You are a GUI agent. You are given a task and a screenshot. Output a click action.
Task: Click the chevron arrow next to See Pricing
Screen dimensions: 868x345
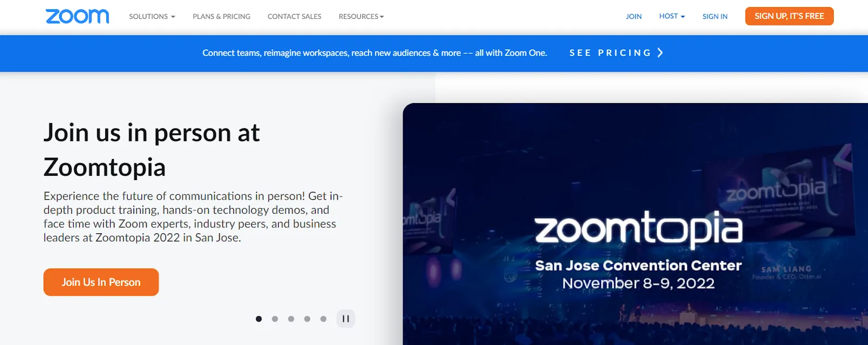(660, 53)
